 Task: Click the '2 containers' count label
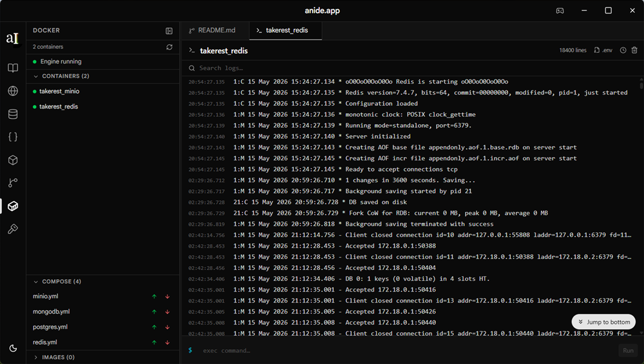click(48, 47)
